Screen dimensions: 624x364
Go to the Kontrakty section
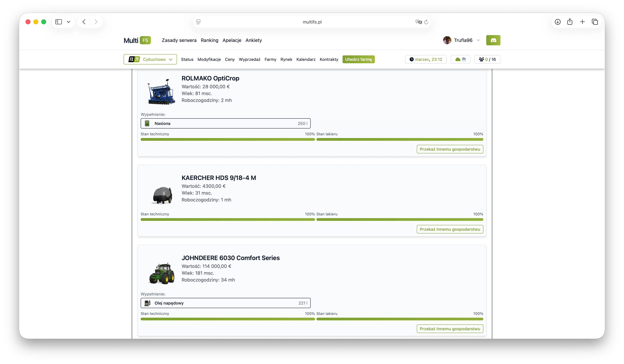[329, 59]
